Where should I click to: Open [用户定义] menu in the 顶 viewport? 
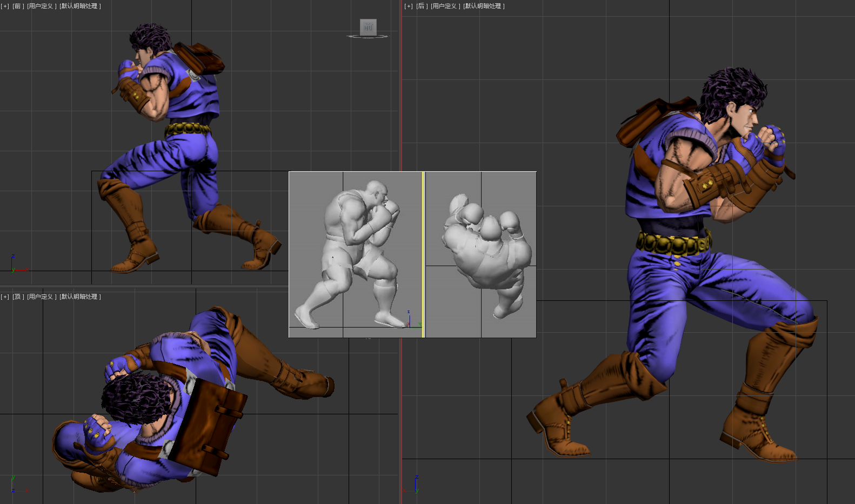pos(42,297)
